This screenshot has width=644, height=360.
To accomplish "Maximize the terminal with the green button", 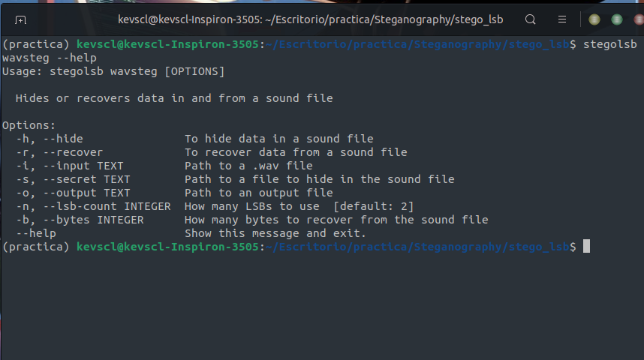I will pos(616,19).
